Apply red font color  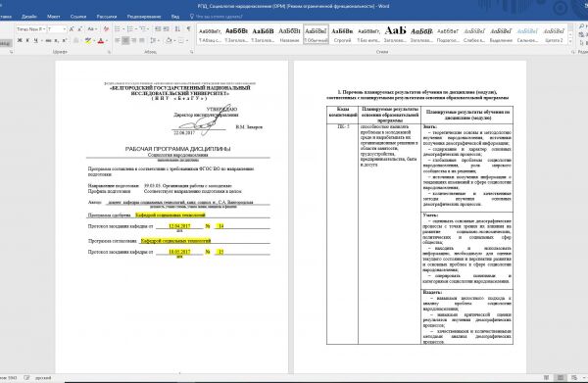click(101, 40)
